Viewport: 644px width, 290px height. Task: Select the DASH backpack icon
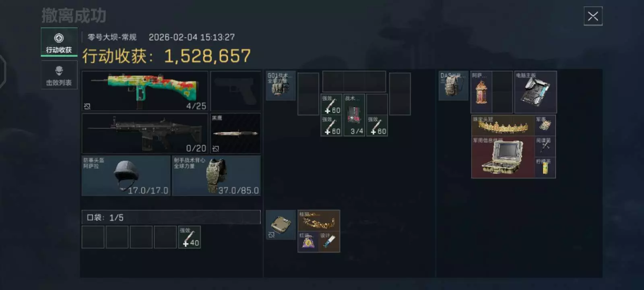tap(453, 85)
